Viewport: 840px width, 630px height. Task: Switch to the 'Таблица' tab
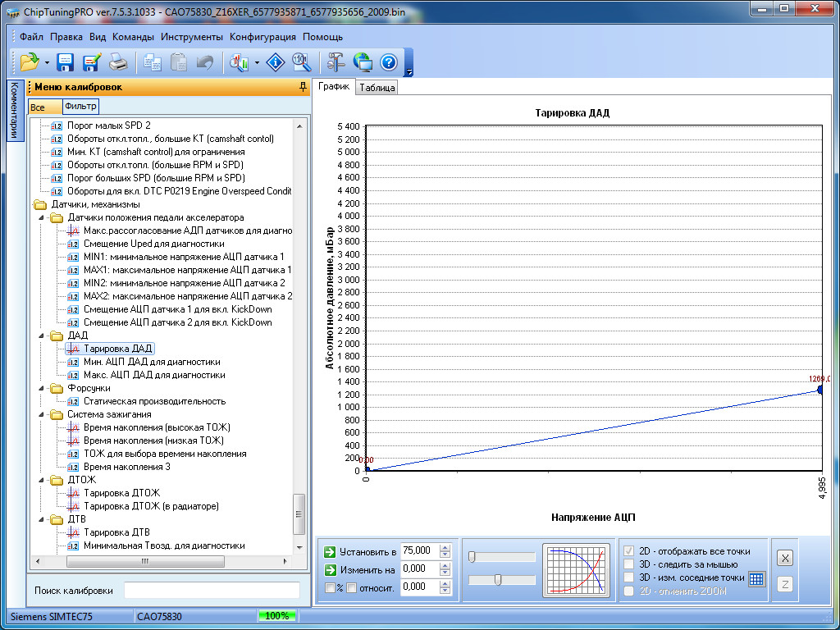pyautogui.click(x=377, y=88)
